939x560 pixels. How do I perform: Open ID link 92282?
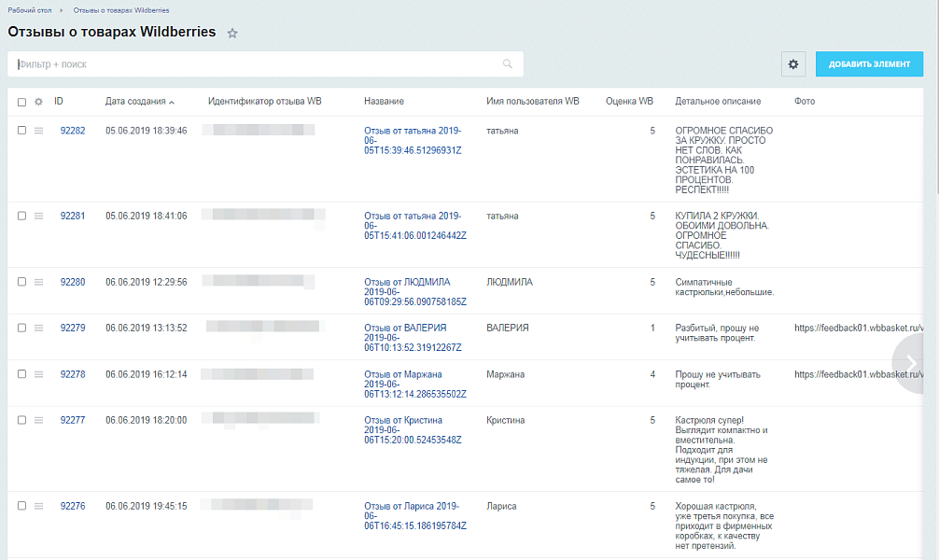coord(72,131)
